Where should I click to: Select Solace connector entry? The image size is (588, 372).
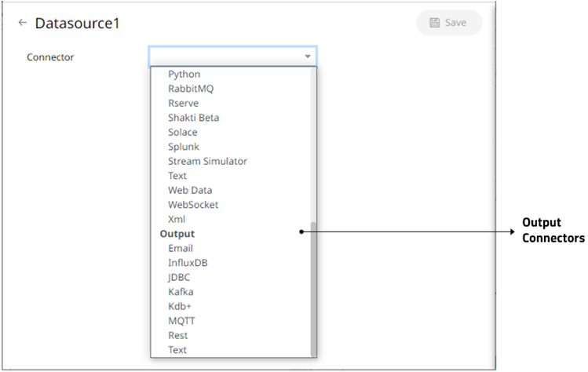tap(183, 132)
